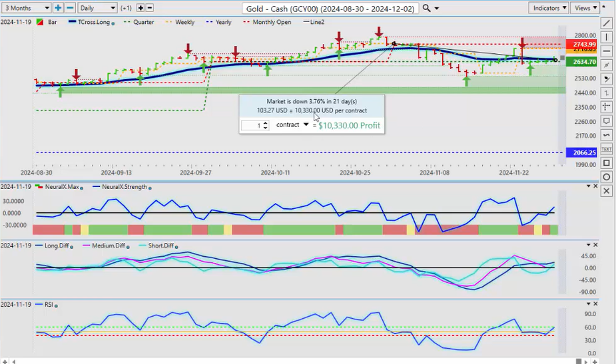Select the callout comment tool

[x=607, y=121]
